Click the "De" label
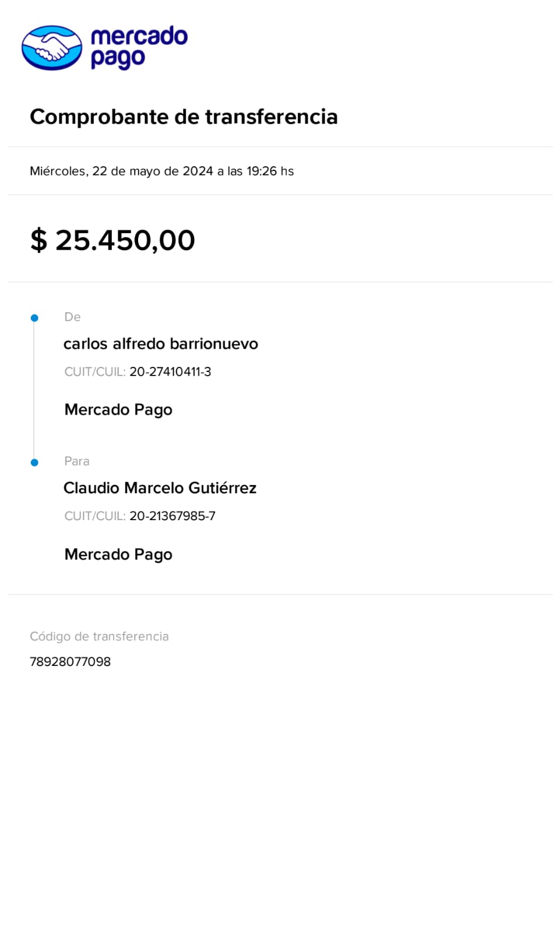Viewport: 560px width, 933px height. tap(72, 317)
